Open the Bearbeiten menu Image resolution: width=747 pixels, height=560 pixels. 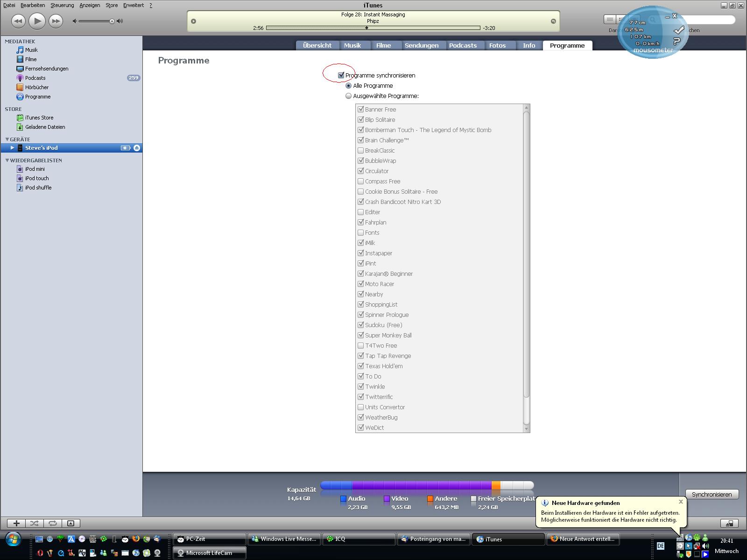33,5
